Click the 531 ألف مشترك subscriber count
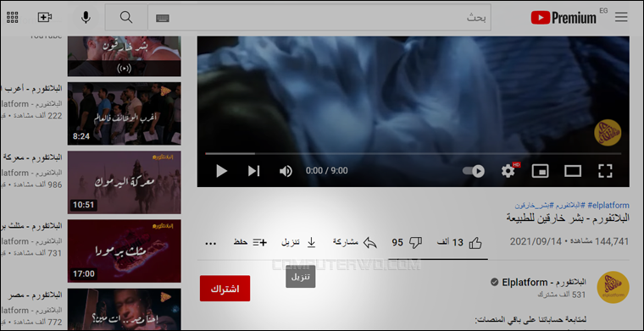Image resolution: width=644 pixels, height=331 pixels. 562,295
